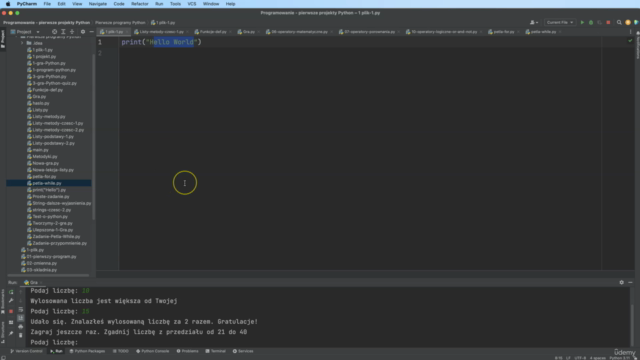Screen dimensions: 640x360
Task: Close the Gra.py editor tab
Action: [258, 32]
